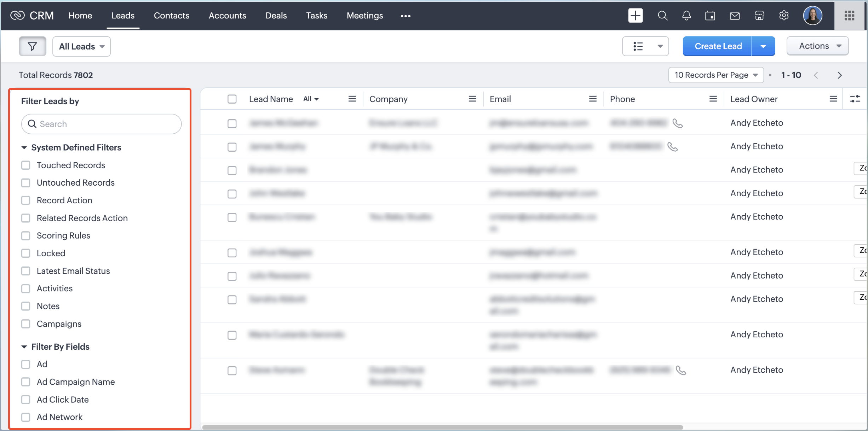The image size is (868, 431).
Task: Open the mail envelope icon
Action: click(735, 16)
